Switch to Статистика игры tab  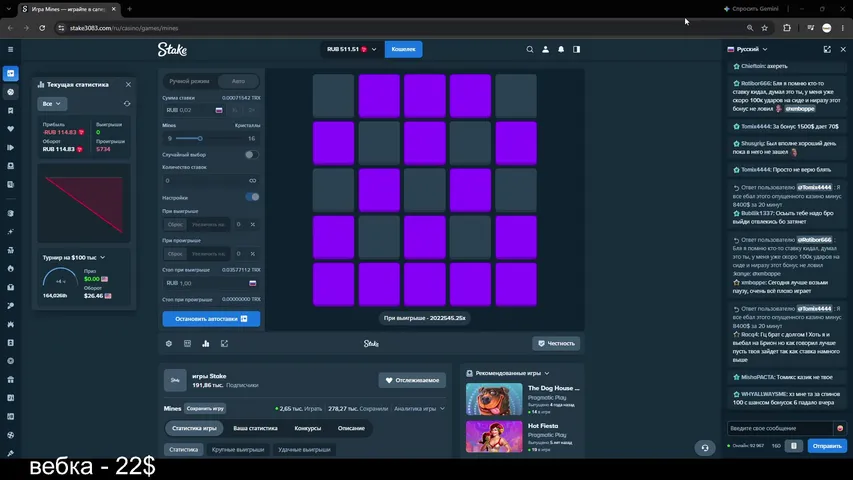click(x=194, y=428)
